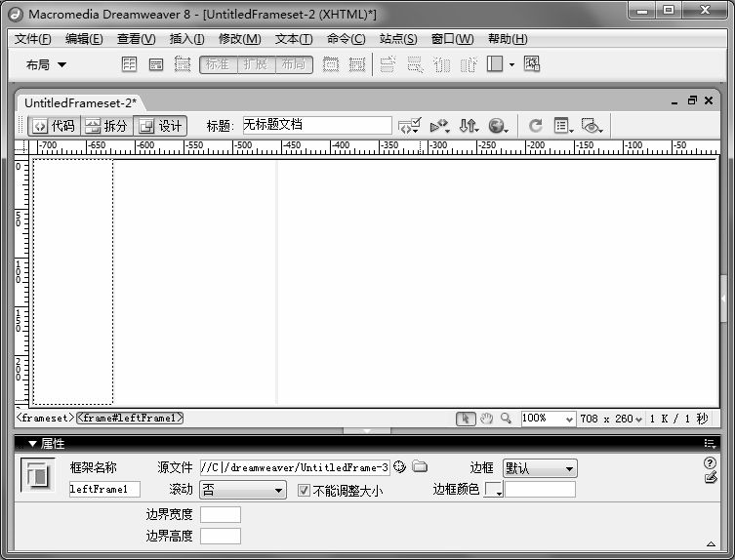Open the File Management arrows icon
735x560 pixels.
(x=469, y=126)
